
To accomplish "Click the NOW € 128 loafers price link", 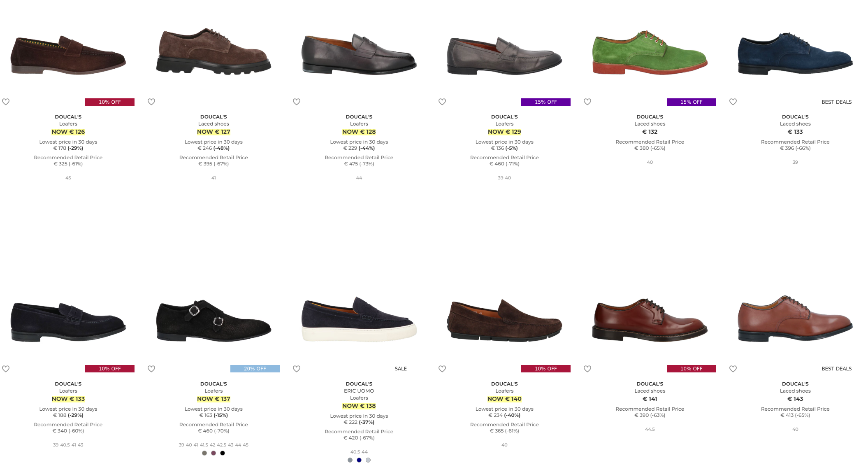I will 359,132.
